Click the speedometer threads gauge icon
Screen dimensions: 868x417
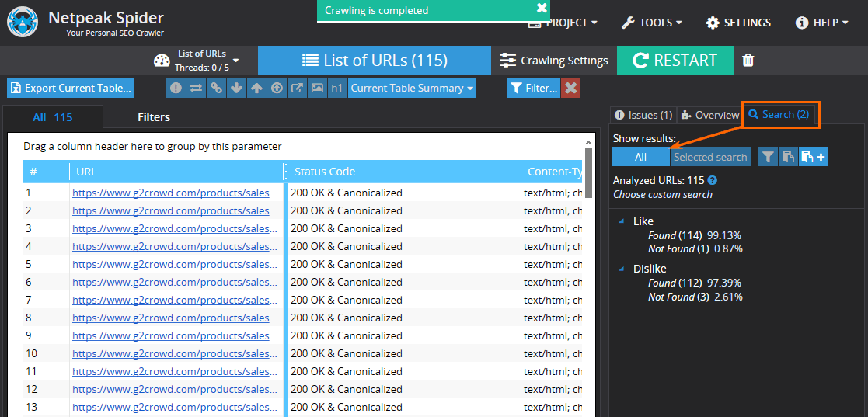click(162, 61)
